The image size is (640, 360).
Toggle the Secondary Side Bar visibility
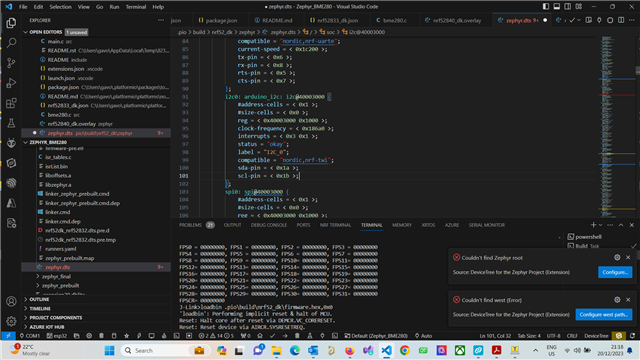point(568,7)
